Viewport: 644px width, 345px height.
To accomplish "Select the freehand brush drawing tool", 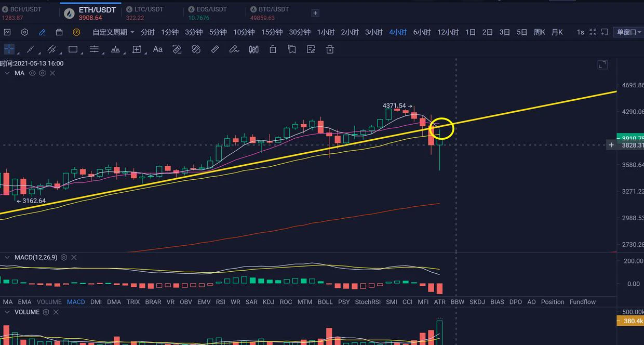I will click(x=234, y=49).
